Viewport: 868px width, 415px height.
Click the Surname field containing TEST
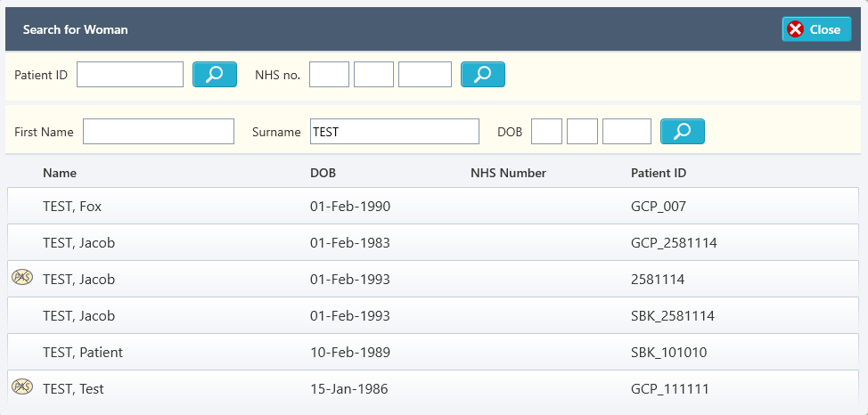394,132
